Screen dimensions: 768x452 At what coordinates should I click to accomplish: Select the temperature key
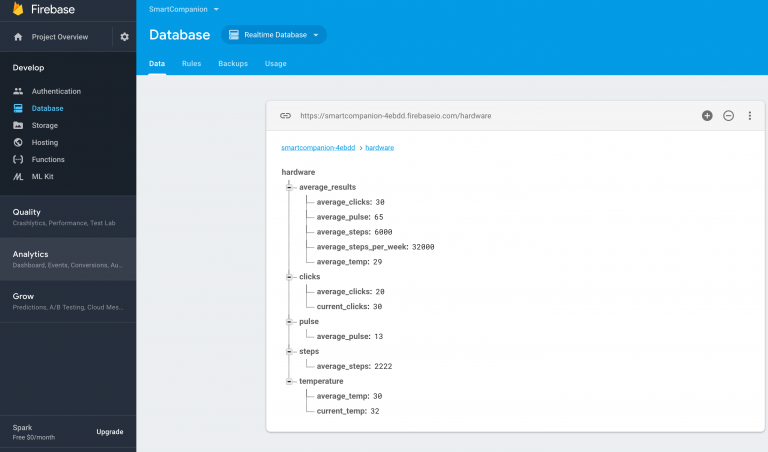tap(321, 381)
